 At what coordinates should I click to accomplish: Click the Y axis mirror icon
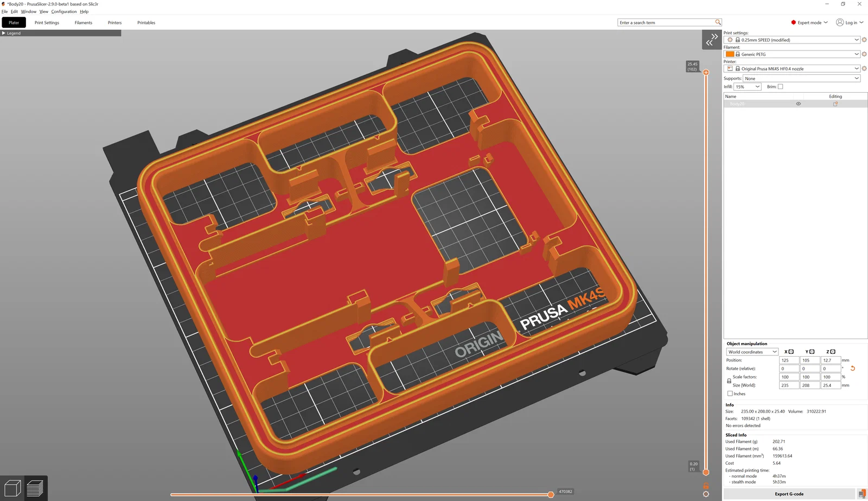tap(812, 352)
